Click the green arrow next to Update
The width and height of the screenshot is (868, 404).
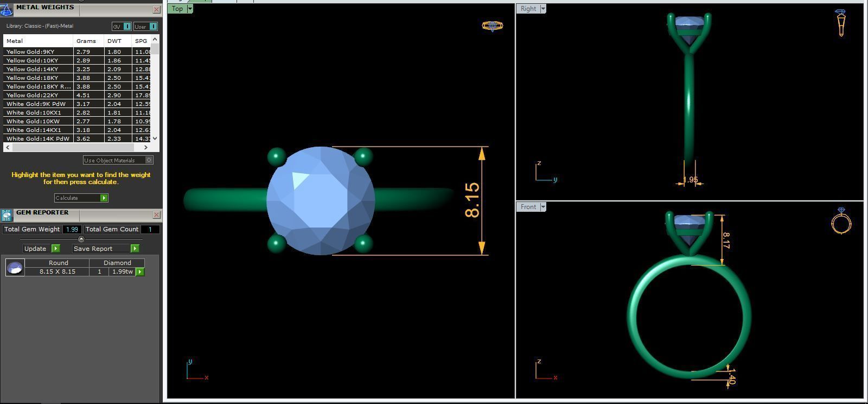(x=55, y=248)
